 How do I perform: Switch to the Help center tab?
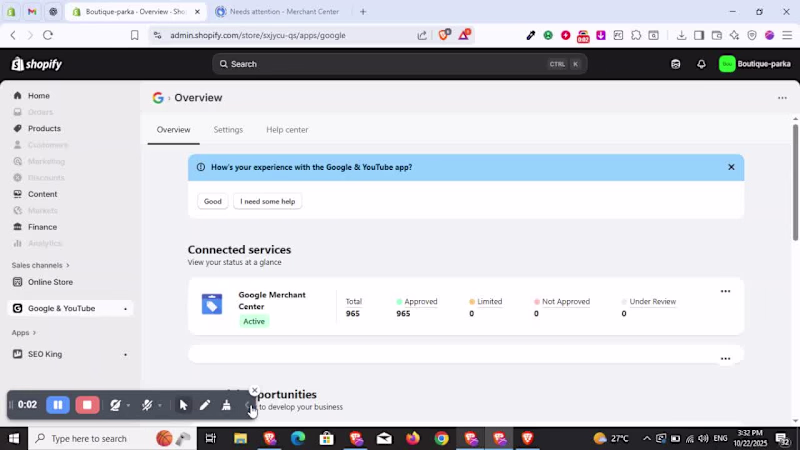click(x=287, y=130)
